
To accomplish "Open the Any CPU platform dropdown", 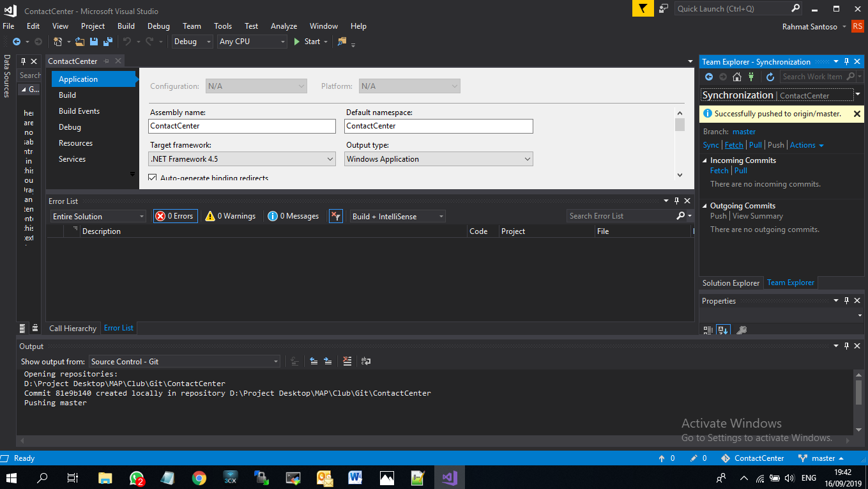I will click(x=252, y=42).
